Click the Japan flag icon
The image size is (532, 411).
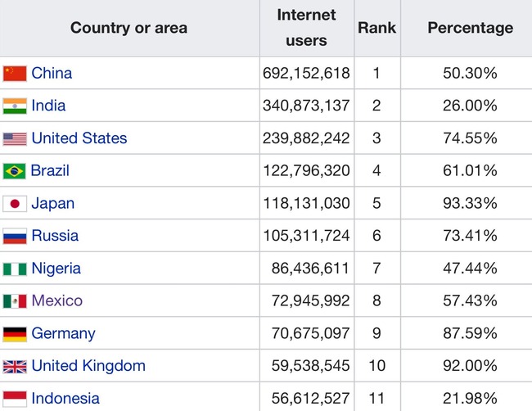15,204
